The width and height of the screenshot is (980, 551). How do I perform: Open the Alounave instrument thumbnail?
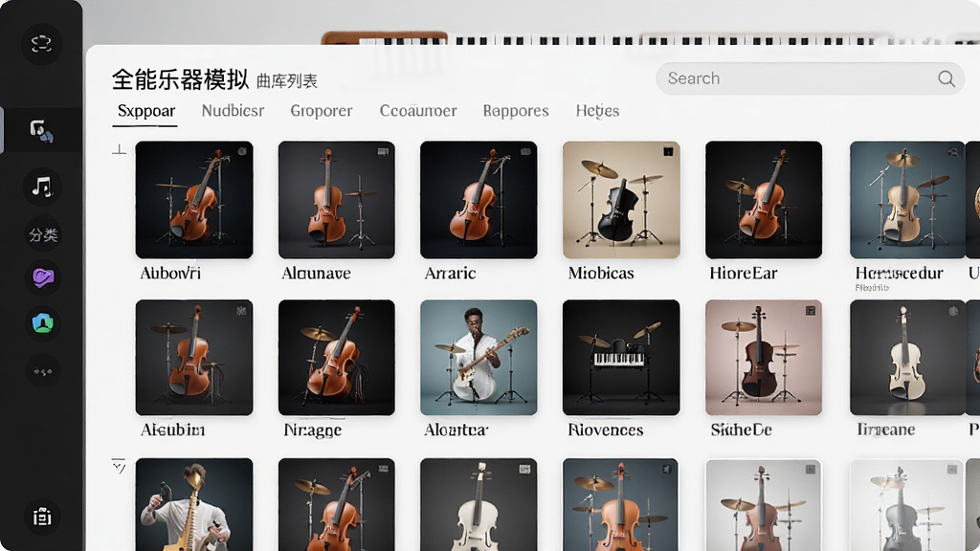(337, 200)
